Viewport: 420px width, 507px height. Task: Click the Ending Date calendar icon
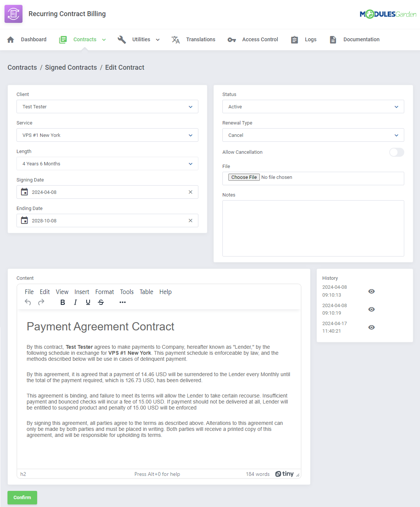(24, 220)
